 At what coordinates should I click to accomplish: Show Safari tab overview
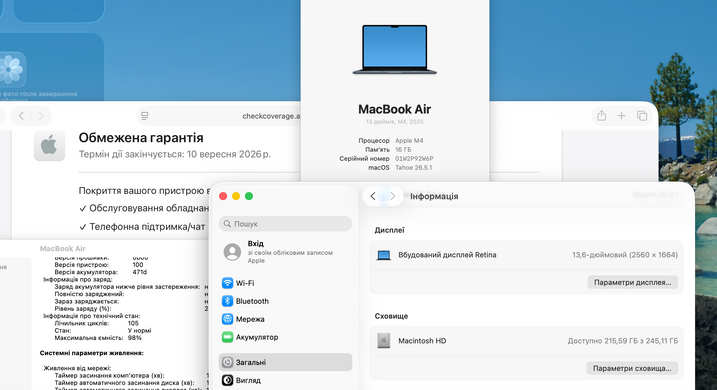(x=642, y=116)
